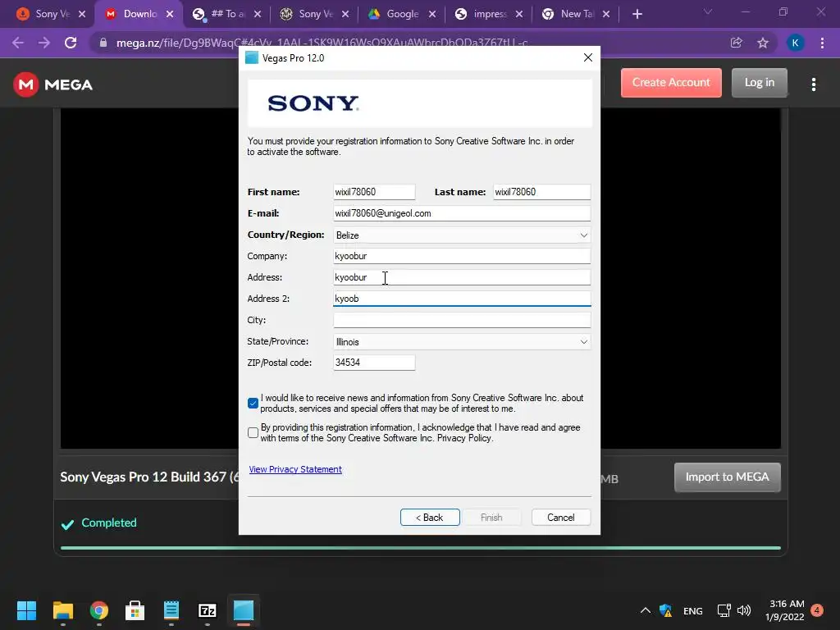Go back in Chrome browser

pos(18,43)
